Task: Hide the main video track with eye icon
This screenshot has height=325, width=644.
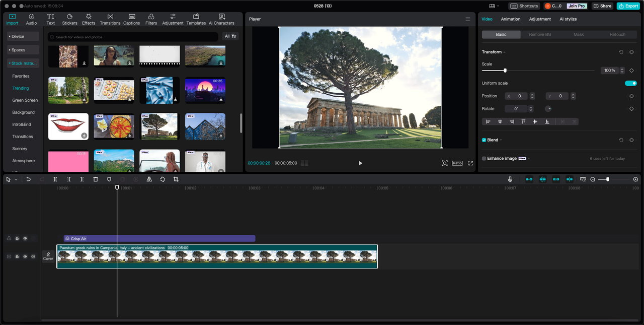Action: [x=25, y=256]
